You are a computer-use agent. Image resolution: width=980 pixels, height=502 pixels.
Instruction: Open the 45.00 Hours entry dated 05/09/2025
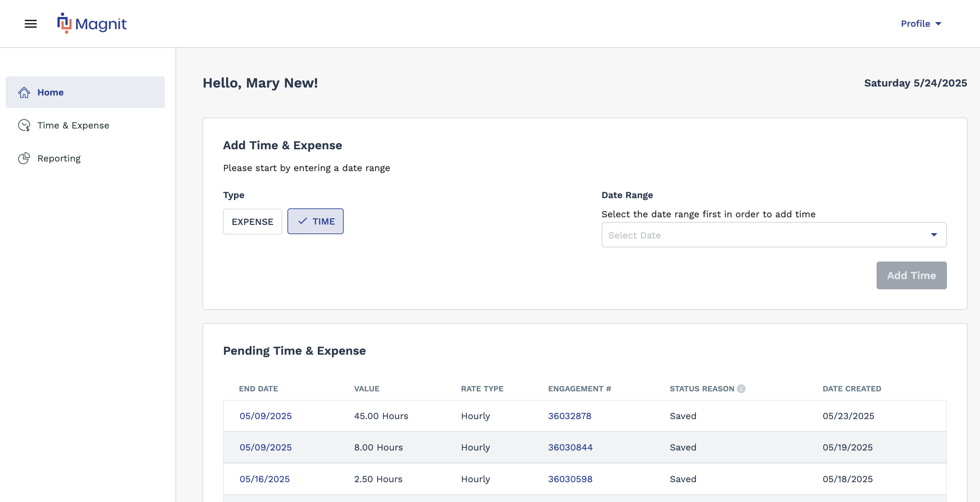tap(266, 416)
